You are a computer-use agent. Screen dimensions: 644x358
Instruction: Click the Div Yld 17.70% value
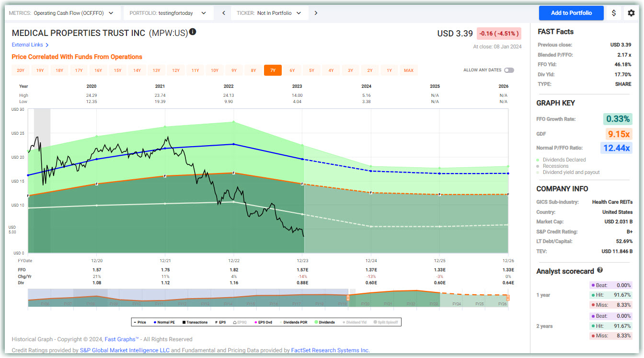[x=623, y=74]
